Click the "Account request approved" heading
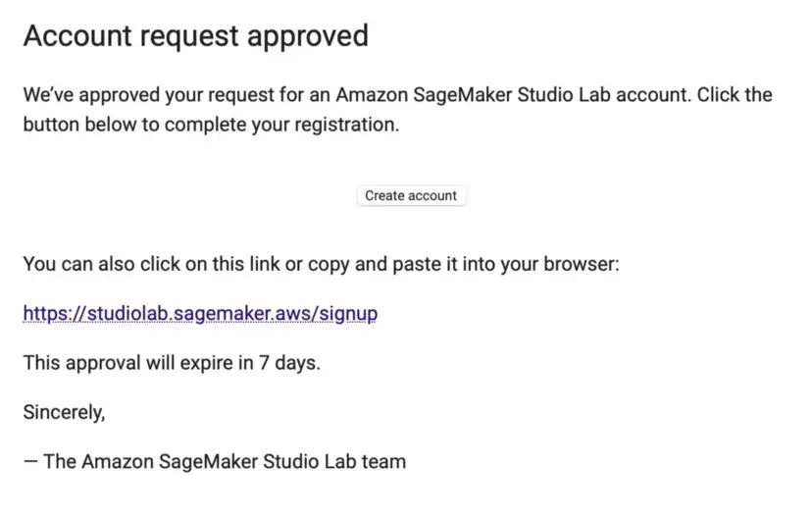This screenshot has height=520, width=812. point(196,36)
